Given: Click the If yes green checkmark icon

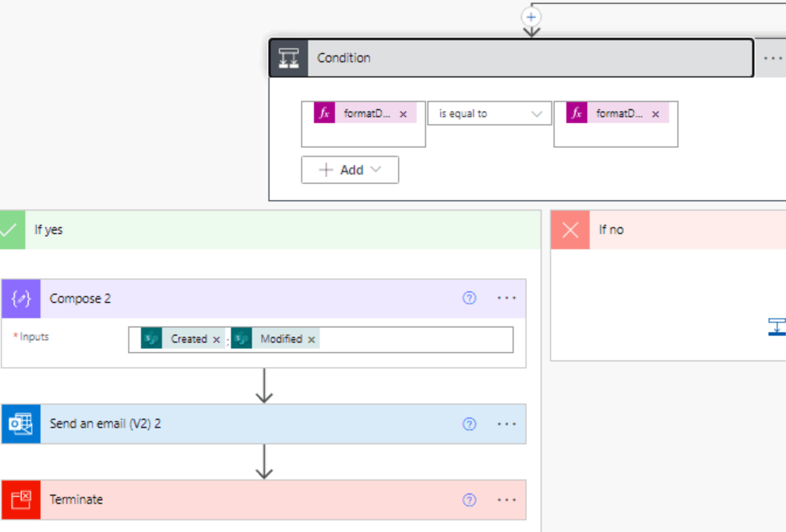Looking at the screenshot, I should (11, 230).
